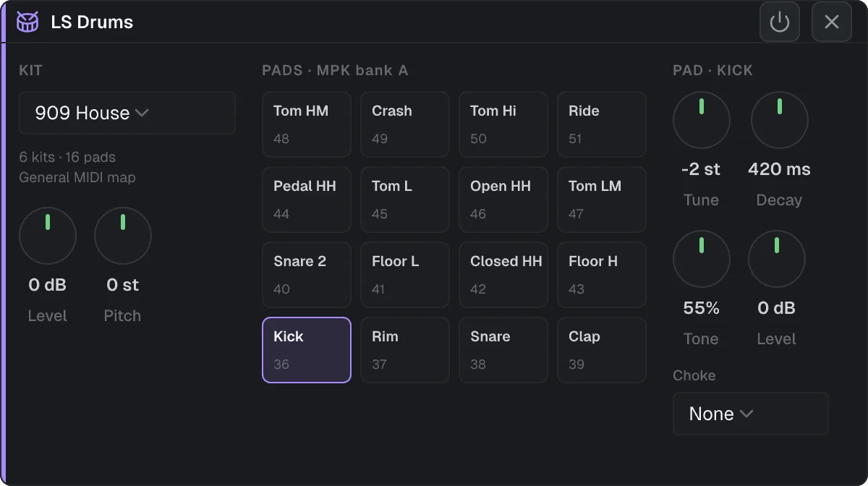This screenshot has height=486, width=868.
Task: Trigger the Closed HH pad
Action: point(503,275)
